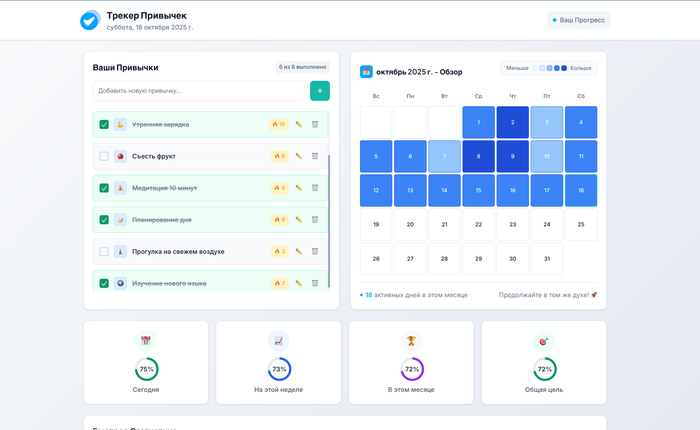Click the 6 из 8 выполнено badge
Screen dimensions: 700x430
303,68
